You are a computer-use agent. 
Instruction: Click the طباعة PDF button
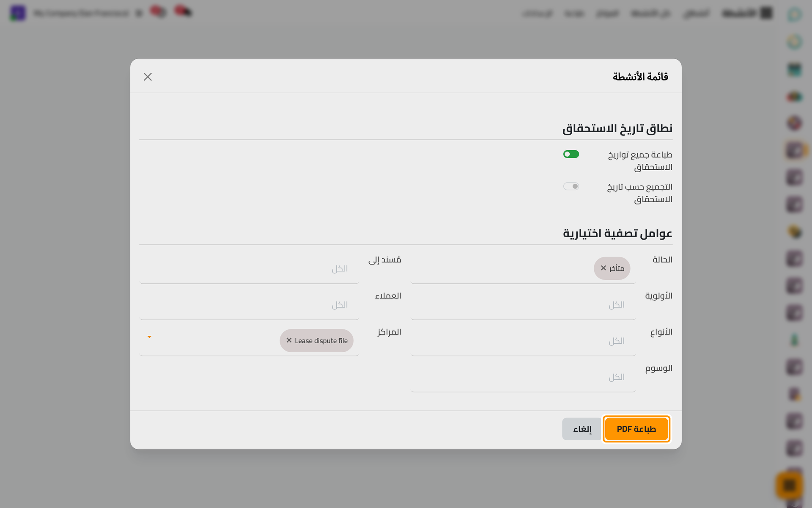(636, 429)
